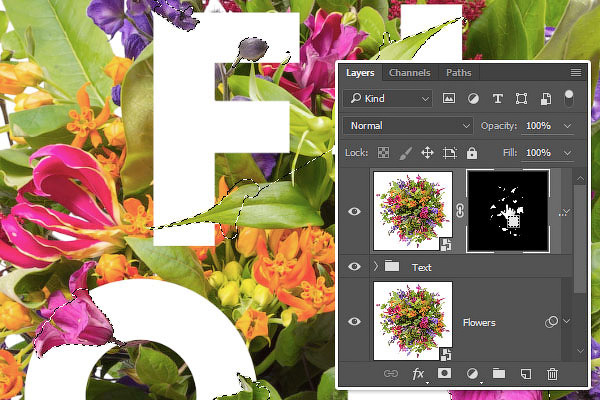Open Layers panel hamburger menu
The image size is (600, 400).
tap(576, 72)
